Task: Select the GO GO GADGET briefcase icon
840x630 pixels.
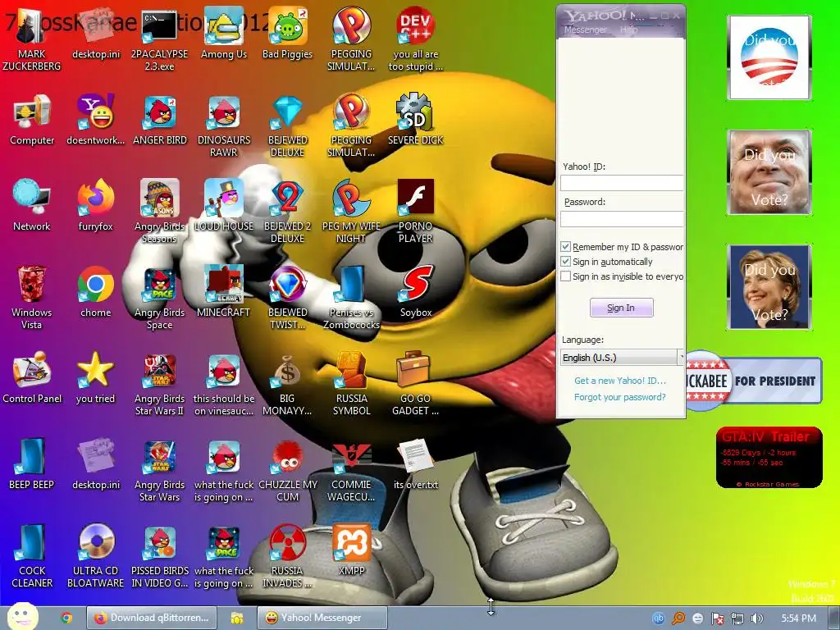Action: click(415, 385)
